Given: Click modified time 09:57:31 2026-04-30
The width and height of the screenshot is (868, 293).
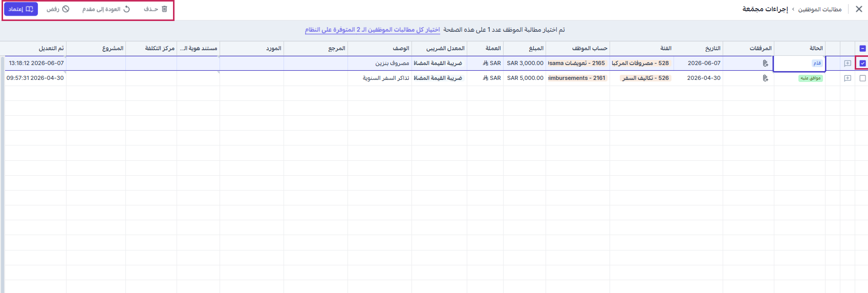Looking at the screenshot, I should tap(35, 78).
